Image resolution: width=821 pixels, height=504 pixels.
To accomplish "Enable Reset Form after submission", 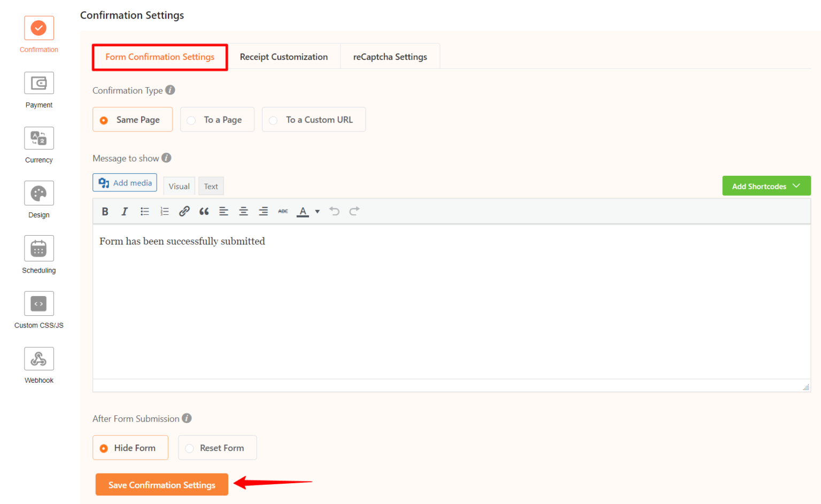I will click(x=218, y=447).
